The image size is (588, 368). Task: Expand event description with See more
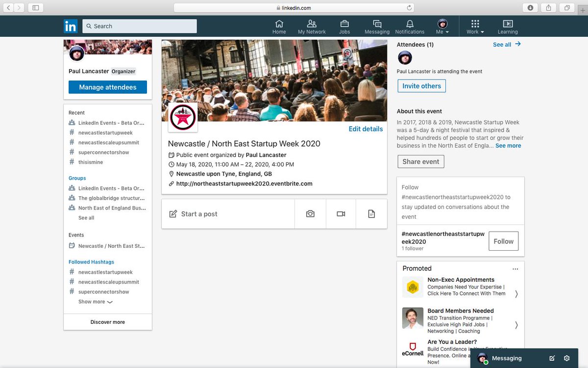click(508, 146)
